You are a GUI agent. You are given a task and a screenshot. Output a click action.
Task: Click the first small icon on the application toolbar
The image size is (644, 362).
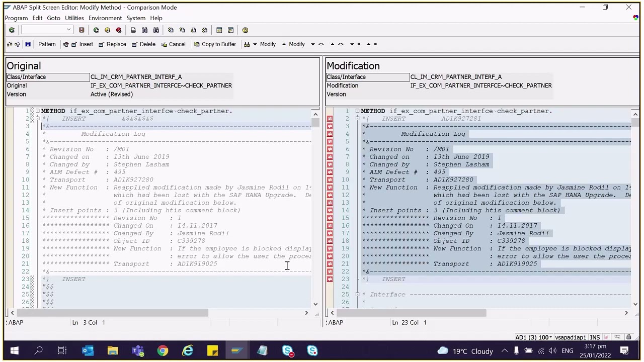pyautogui.click(x=10, y=44)
